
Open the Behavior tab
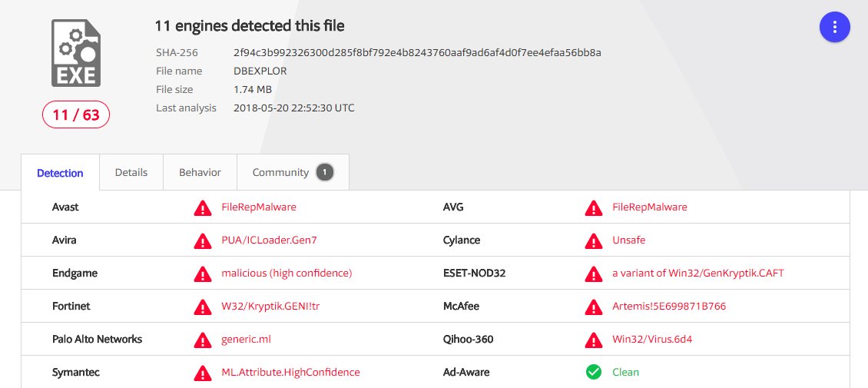[x=200, y=172]
